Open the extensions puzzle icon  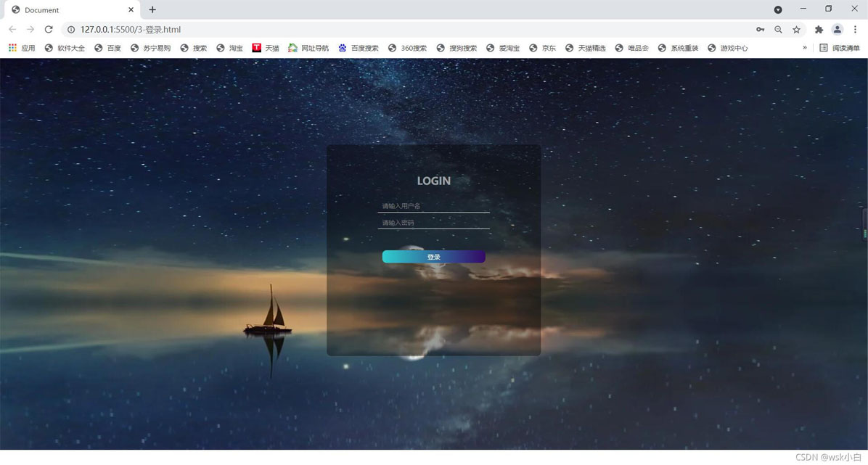[819, 30]
